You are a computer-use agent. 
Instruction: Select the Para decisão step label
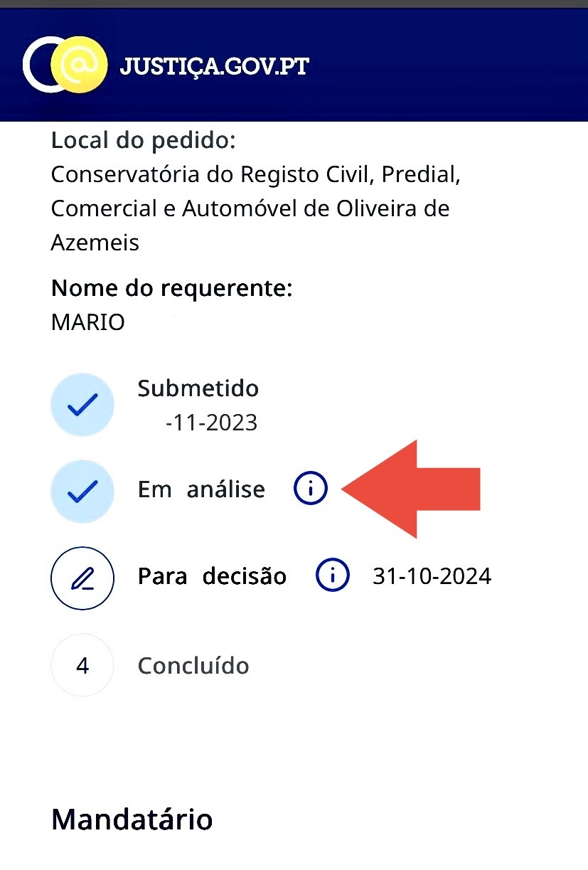(x=212, y=575)
